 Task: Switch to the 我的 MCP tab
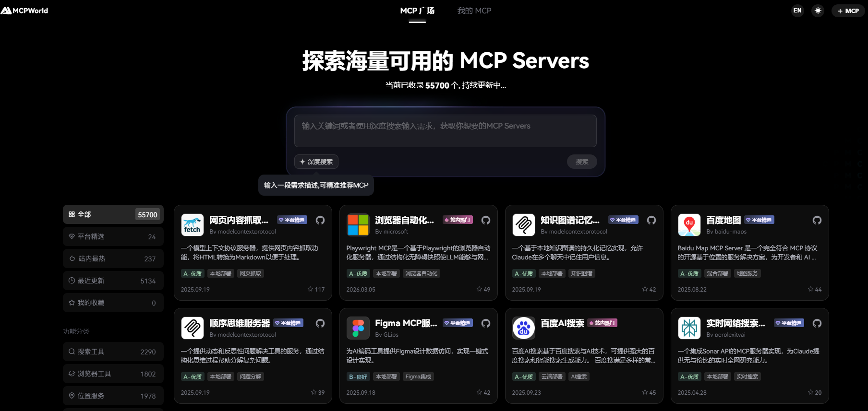click(x=474, y=11)
